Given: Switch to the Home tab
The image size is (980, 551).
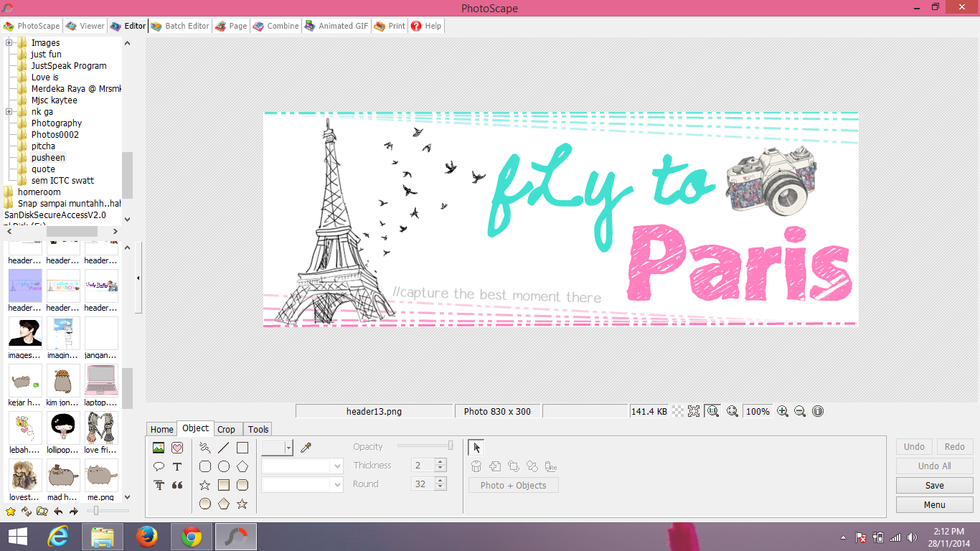Looking at the screenshot, I should [162, 429].
